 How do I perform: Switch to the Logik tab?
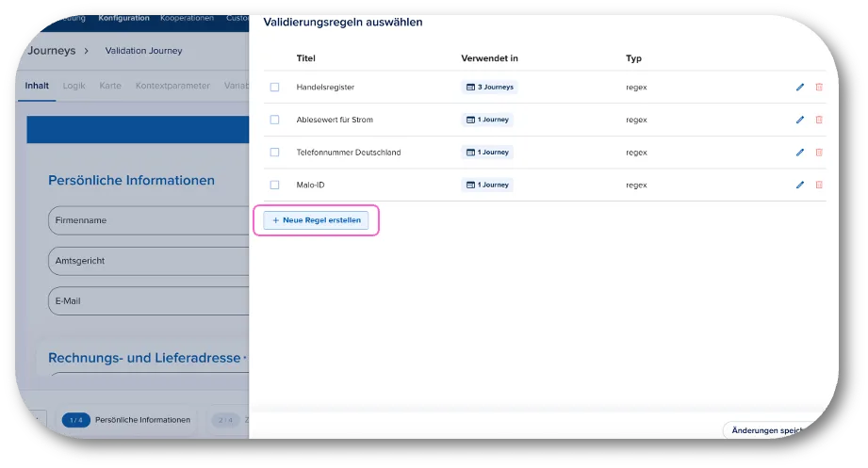[x=74, y=86]
